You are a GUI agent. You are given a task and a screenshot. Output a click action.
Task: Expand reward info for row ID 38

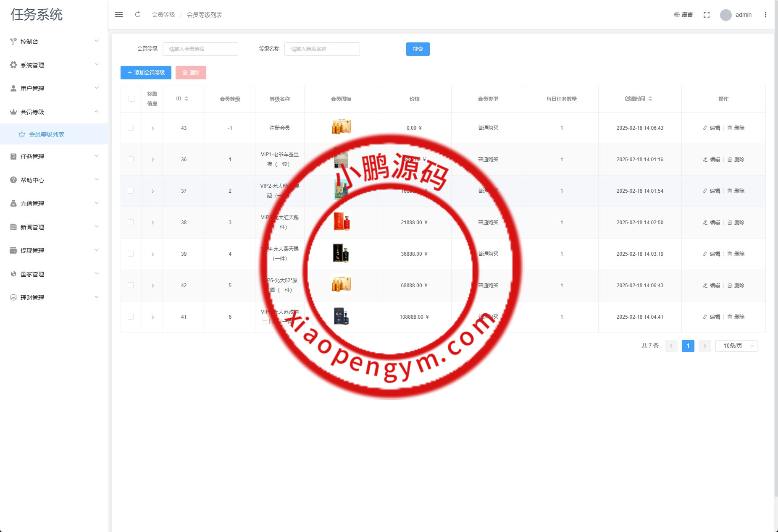coord(152,223)
